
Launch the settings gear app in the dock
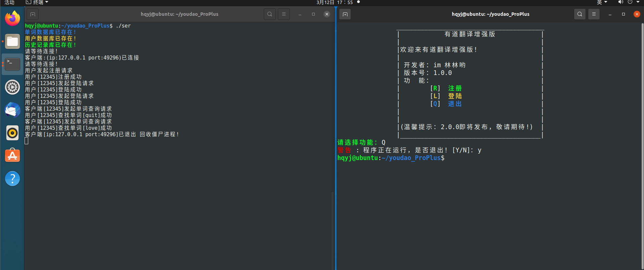pyautogui.click(x=12, y=87)
